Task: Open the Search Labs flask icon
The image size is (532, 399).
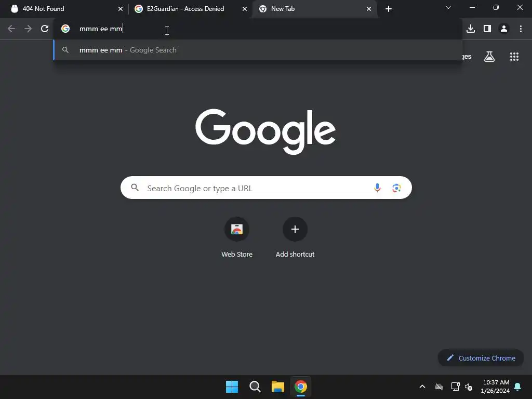Action: 489,57
